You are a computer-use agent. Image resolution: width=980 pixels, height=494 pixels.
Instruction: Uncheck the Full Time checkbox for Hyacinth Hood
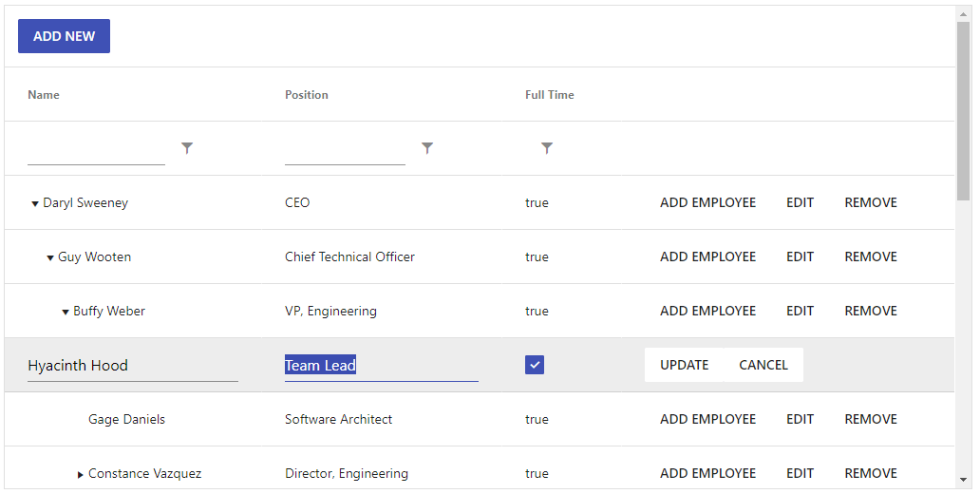pos(535,365)
